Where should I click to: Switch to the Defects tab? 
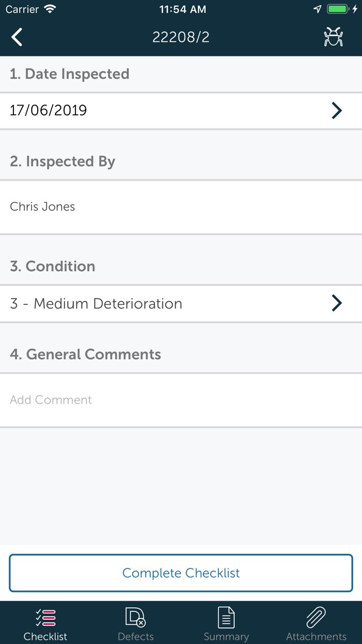[135, 624]
